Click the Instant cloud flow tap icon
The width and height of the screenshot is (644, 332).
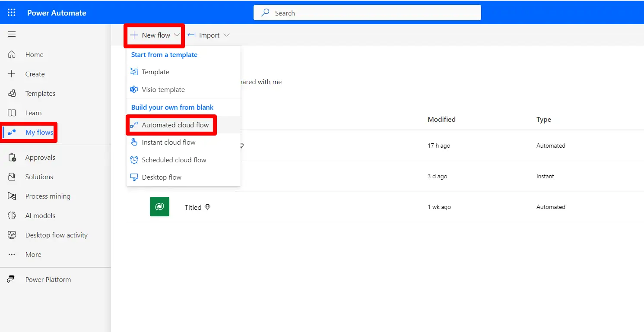[x=134, y=142]
